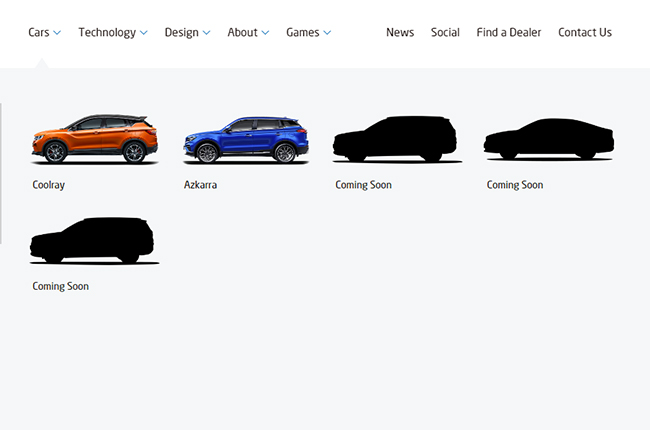Select the orange Coolray car image
The width and height of the screenshot is (650, 430).
[95, 139]
